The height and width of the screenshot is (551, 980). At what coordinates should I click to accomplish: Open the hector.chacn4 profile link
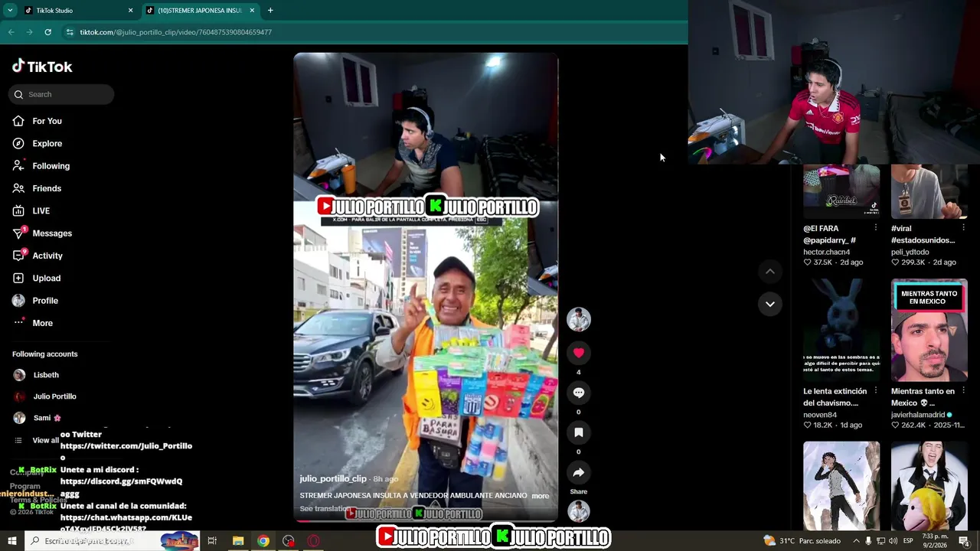[826, 252]
